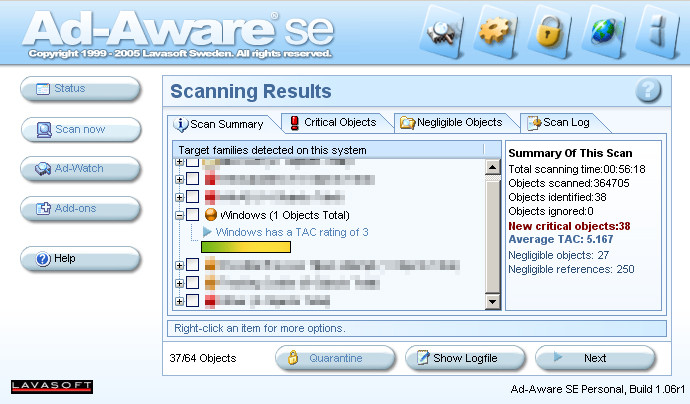
Task: Click '37/64 Objects' counter text
Action: point(203,358)
